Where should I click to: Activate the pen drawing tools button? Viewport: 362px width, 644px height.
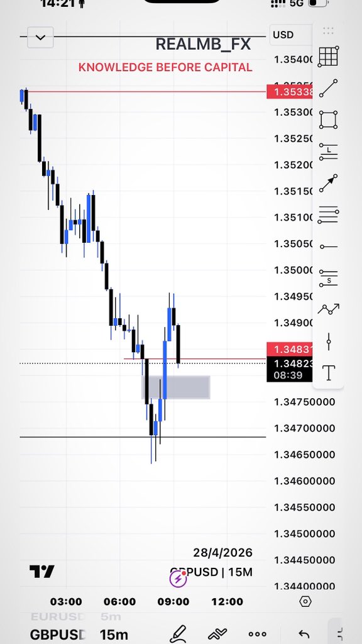click(x=178, y=634)
